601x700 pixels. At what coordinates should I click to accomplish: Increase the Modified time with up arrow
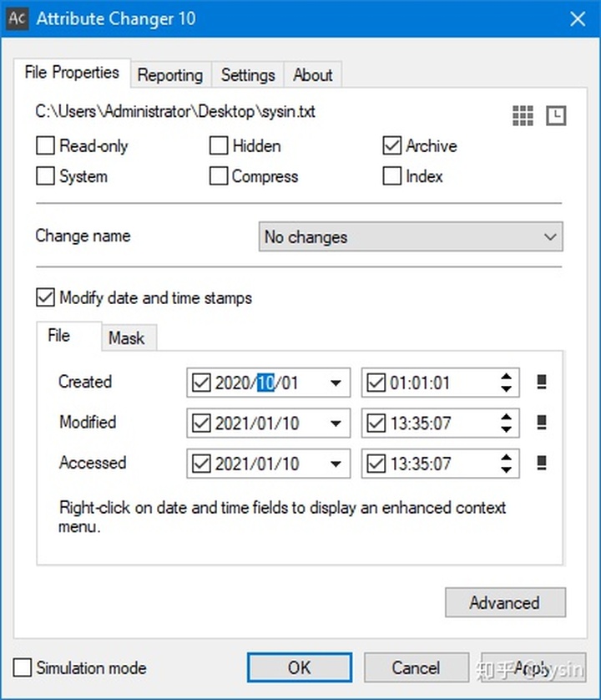coord(506,417)
